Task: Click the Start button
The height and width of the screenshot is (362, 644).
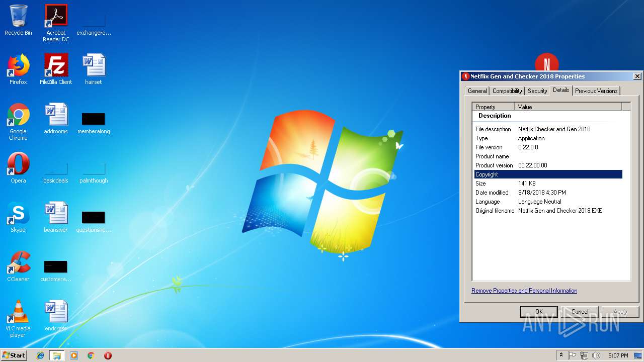Action: (14, 355)
